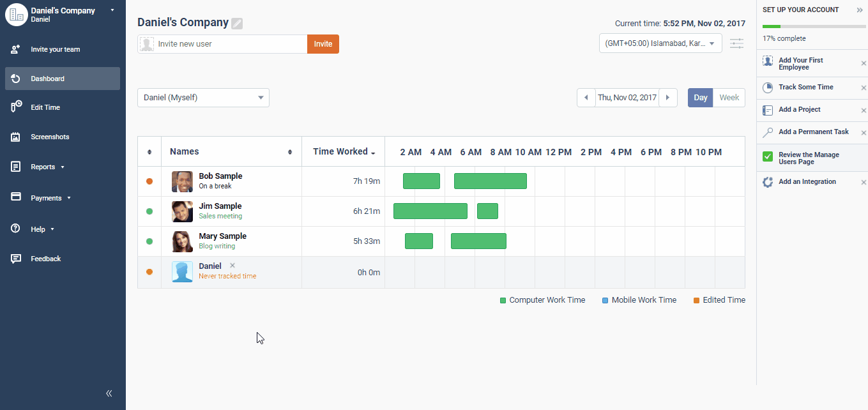Dismiss the Add Your First Employee tip

864,63
